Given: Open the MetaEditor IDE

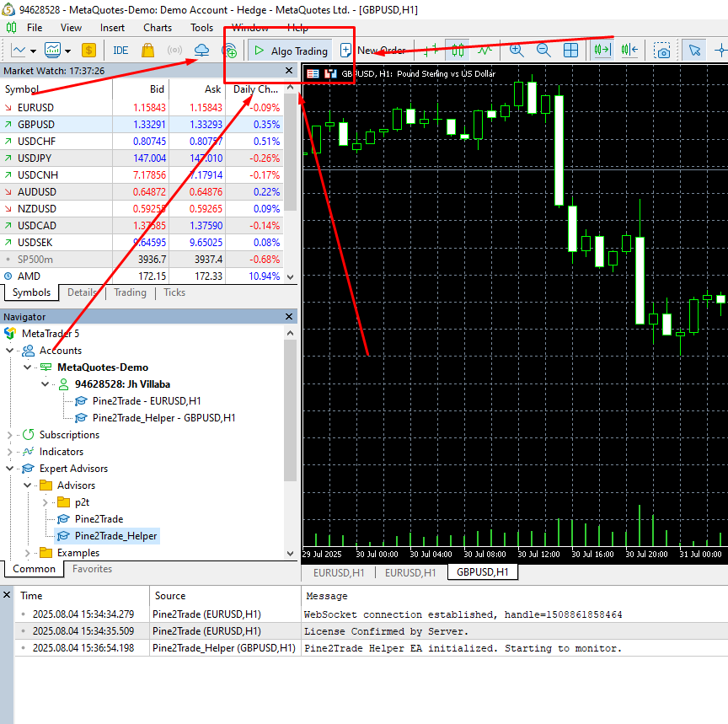Looking at the screenshot, I should pos(120,50).
